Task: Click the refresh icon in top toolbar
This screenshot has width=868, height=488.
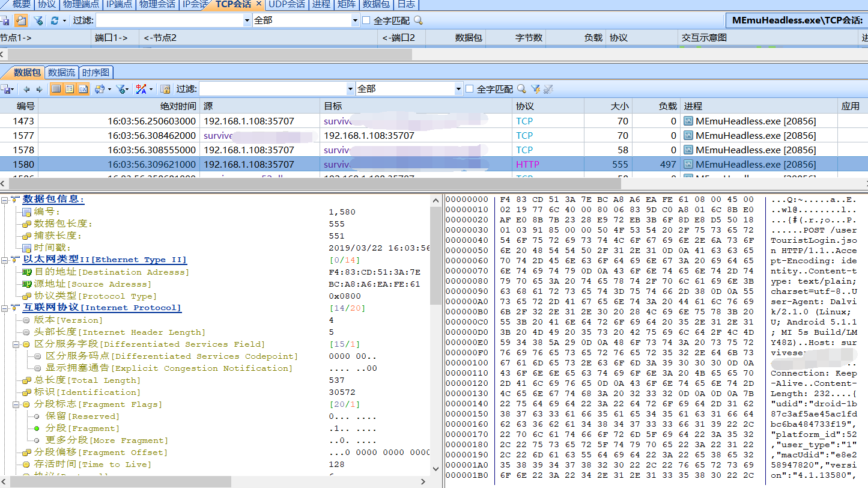Action: pos(55,20)
